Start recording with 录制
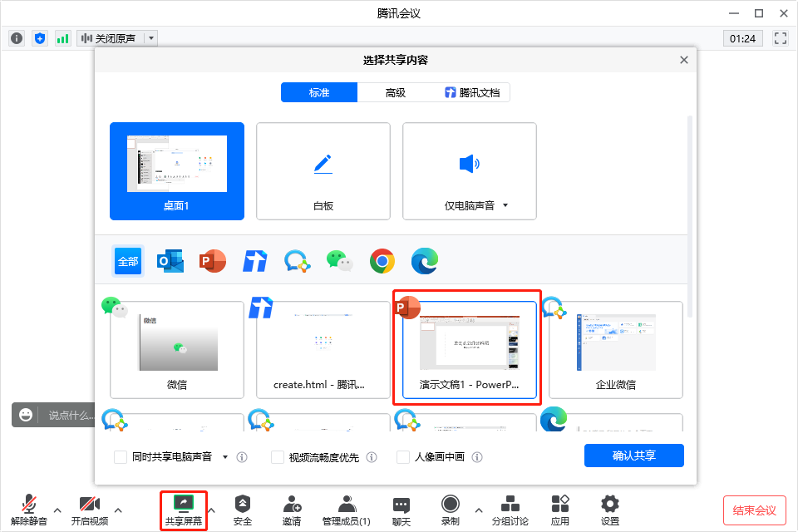This screenshot has width=798, height=532. click(451, 510)
